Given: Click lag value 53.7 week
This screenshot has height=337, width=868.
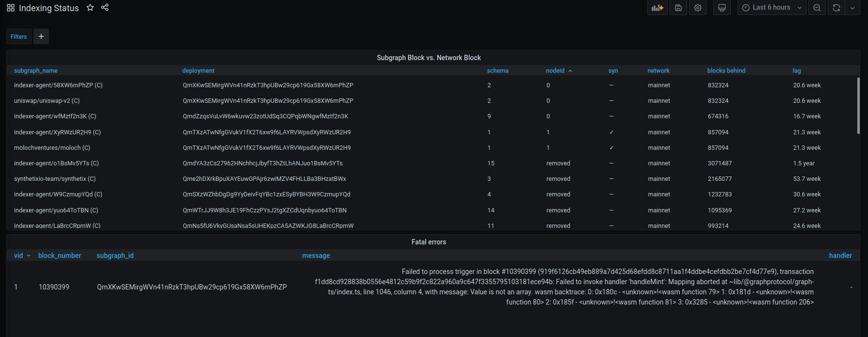Looking at the screenshot, I should (807, 179).
